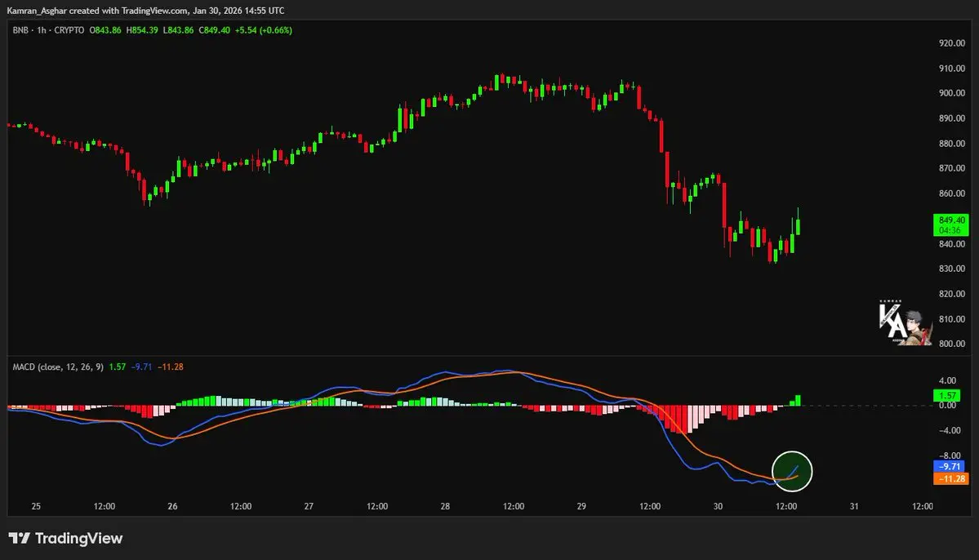Click the close value C849.40
Viewport: 979px width, 560px height.
[x=214, y=30]
